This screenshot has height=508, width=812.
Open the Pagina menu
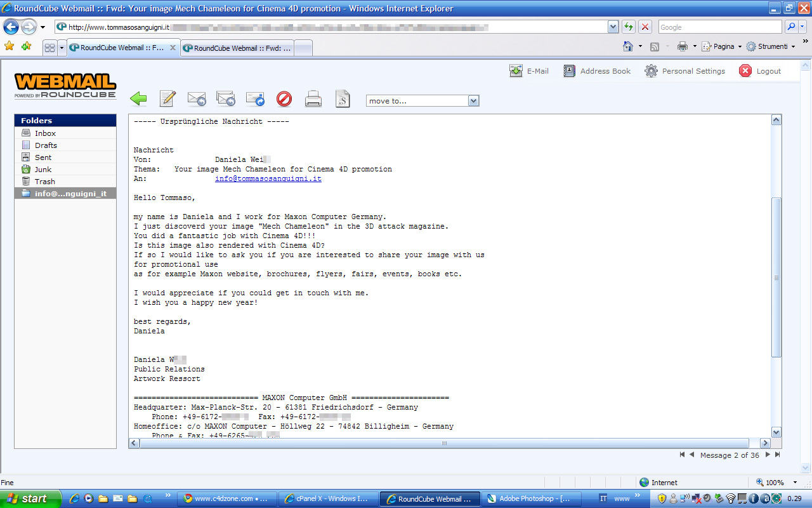click(722, 46)
